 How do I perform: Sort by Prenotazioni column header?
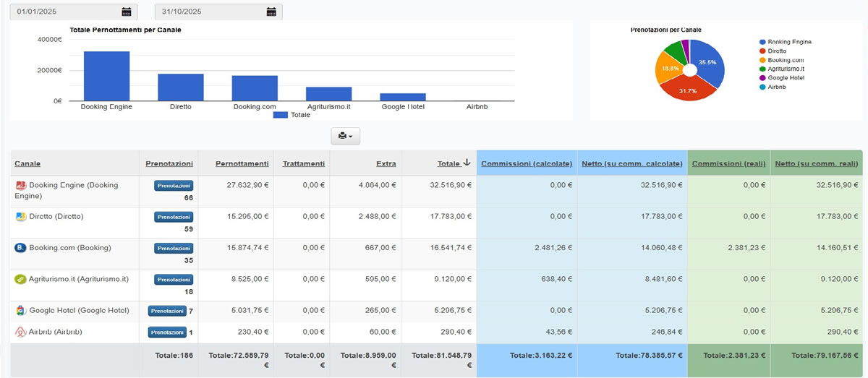click(169, 164)
